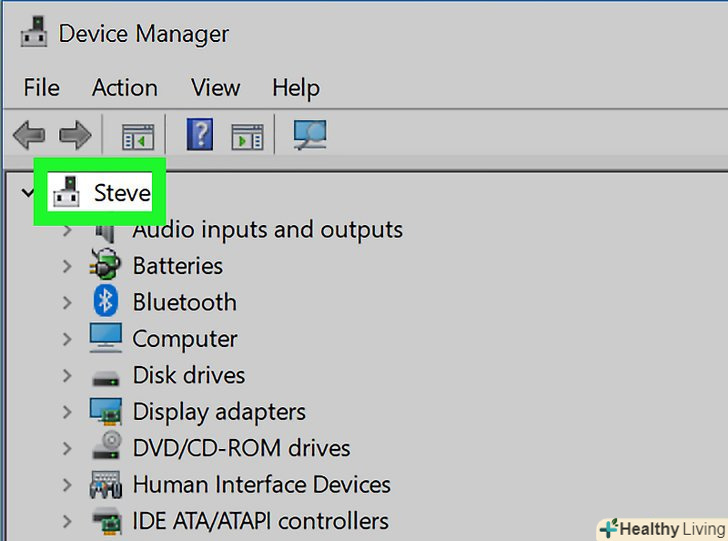Expand the Disk drives category chevron

pos(67,376)
